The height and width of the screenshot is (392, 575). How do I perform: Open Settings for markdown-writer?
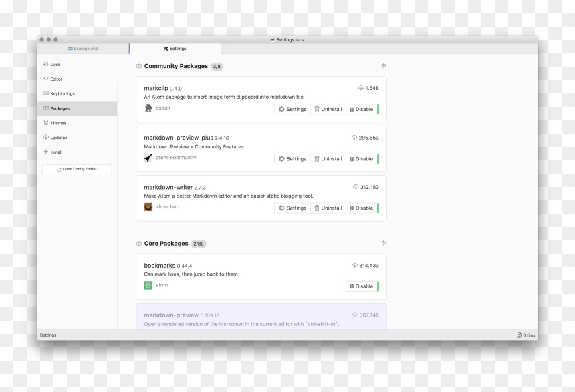[x=293, y=208]
